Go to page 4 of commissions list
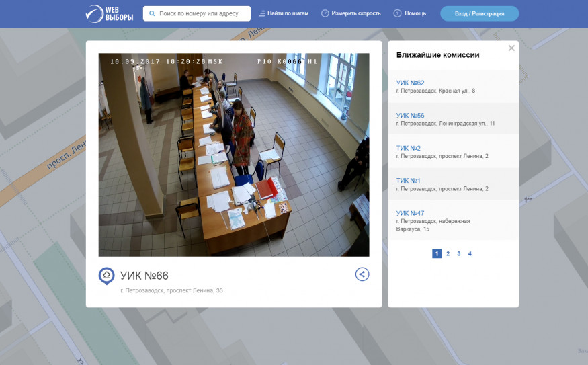Viewport: 588px width, 365px height. pos(470,253)
